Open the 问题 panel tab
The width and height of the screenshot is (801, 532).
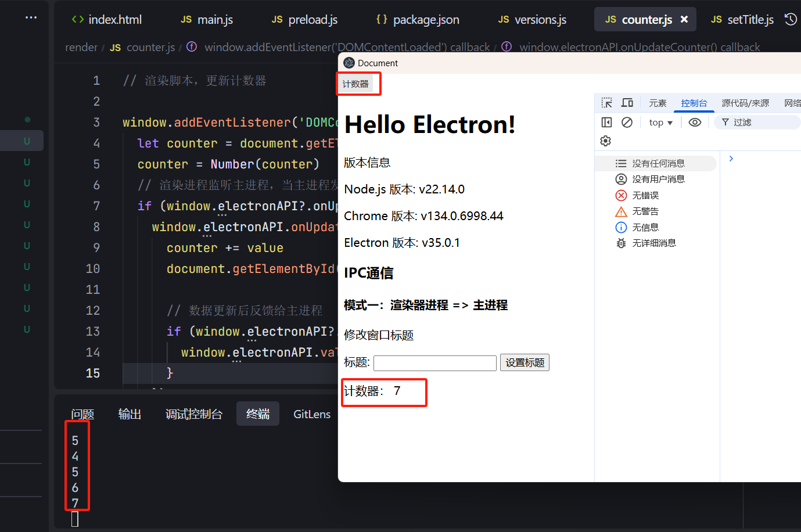(82, 414)
